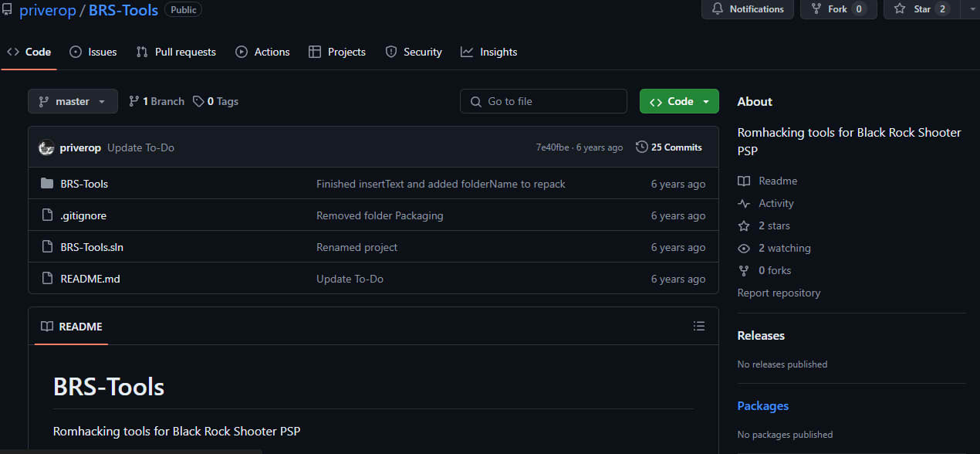980x454 pixels.
Task: Switch to the Issues tab
Action: point(93,52)
